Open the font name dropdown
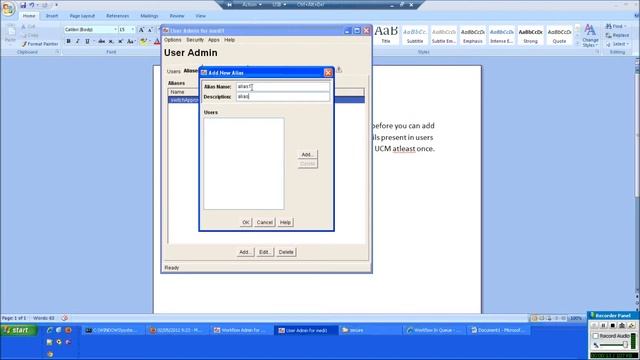The height and width of the screenshot is (360, 640). pyautogui.click(x=115, y=29)
